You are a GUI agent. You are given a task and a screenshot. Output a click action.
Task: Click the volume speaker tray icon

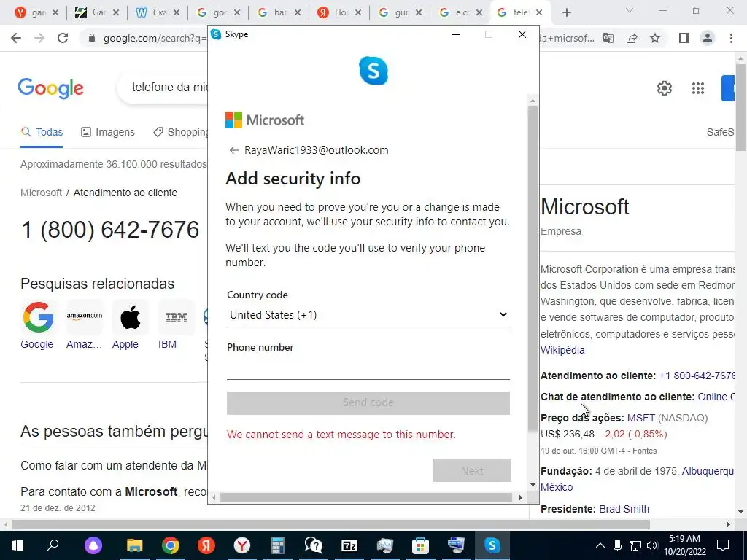(x=652, y=545)
